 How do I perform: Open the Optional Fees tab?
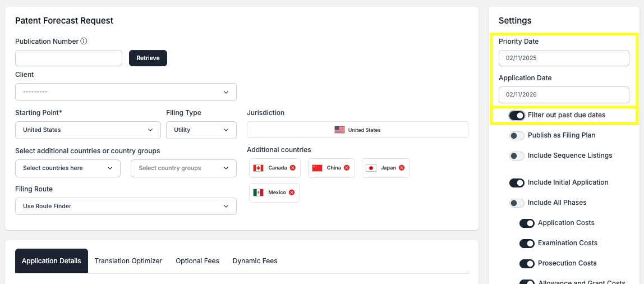[x=197, y=261]
